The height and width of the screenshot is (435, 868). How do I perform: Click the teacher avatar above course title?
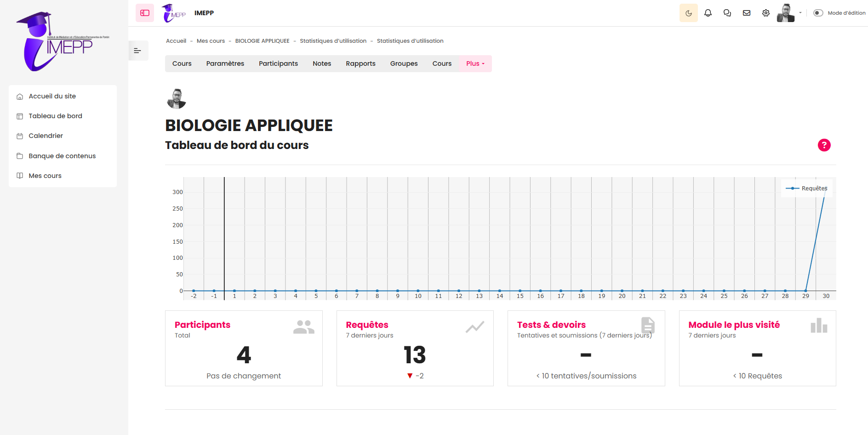176,99
